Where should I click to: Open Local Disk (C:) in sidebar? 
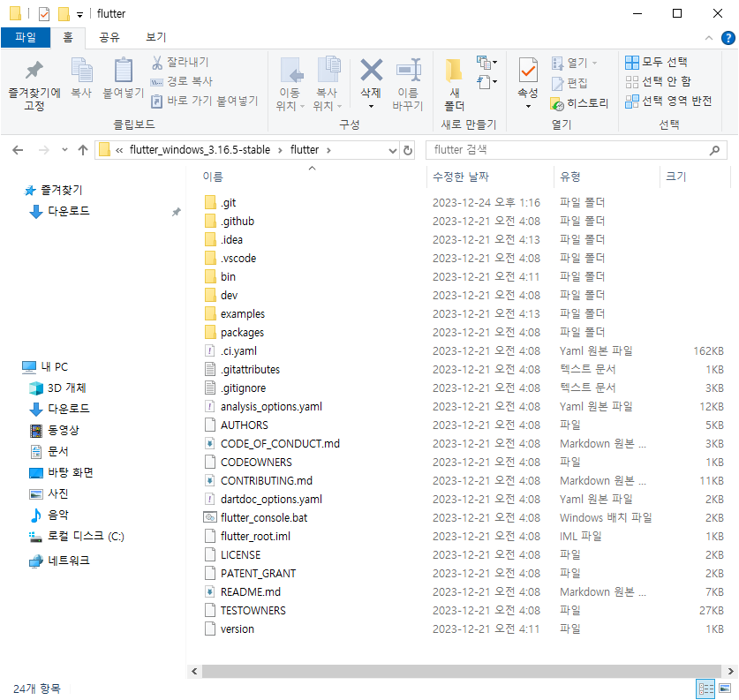76,536
